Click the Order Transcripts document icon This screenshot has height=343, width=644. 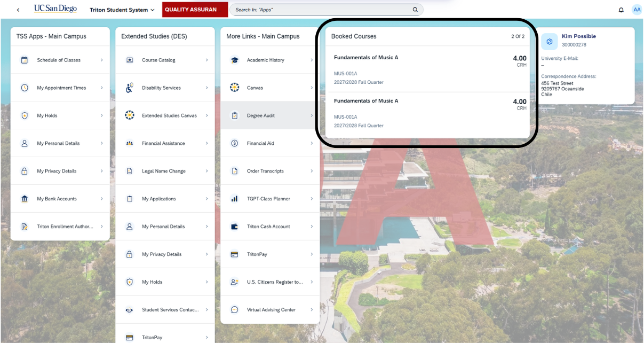coord(234,171)
